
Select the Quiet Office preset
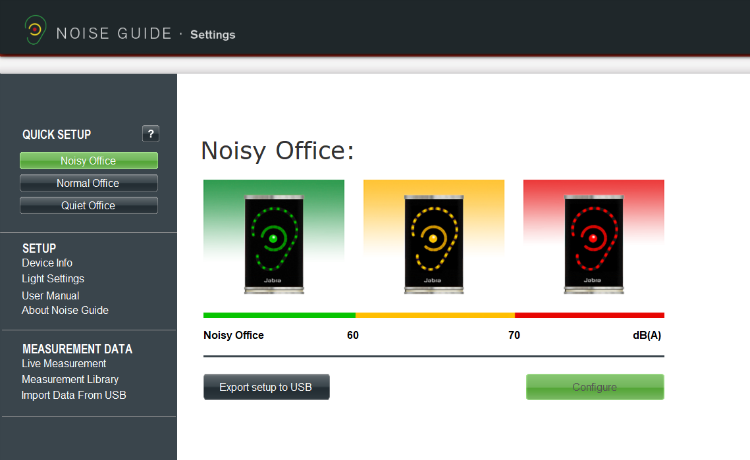pos(88,206)
